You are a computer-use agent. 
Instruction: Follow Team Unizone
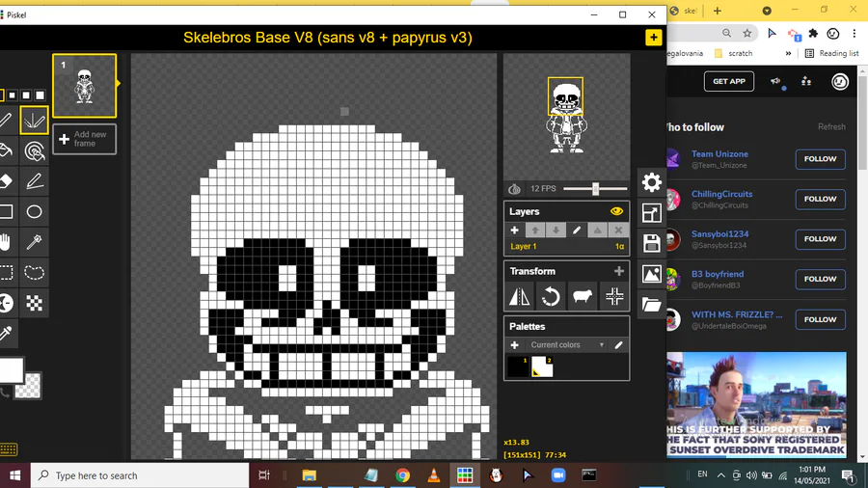coord(821,159)
